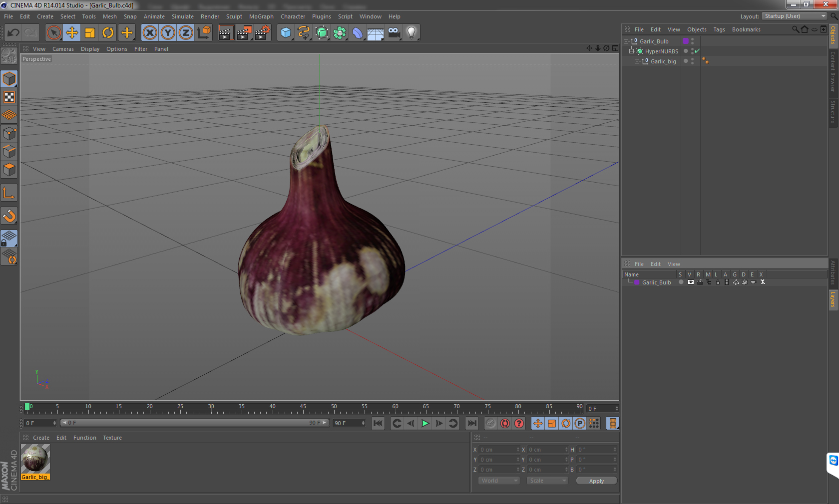Toggle the coordinate system icon
839x504 pixels.
tap(204, 33)
